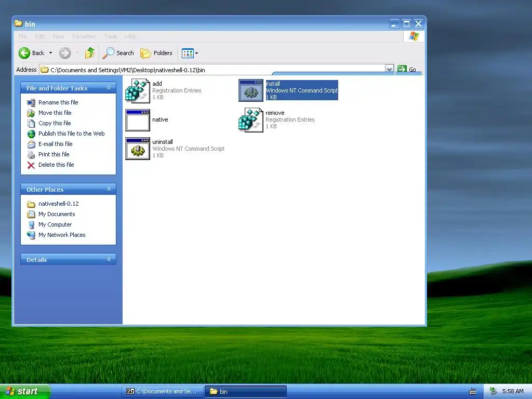Click the bin taskbar button

246,392
